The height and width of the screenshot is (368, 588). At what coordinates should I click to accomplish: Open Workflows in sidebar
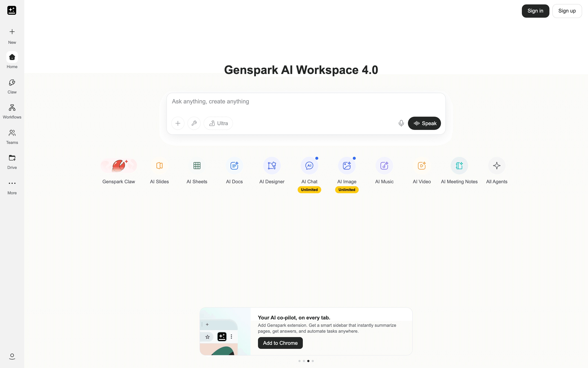12,112
